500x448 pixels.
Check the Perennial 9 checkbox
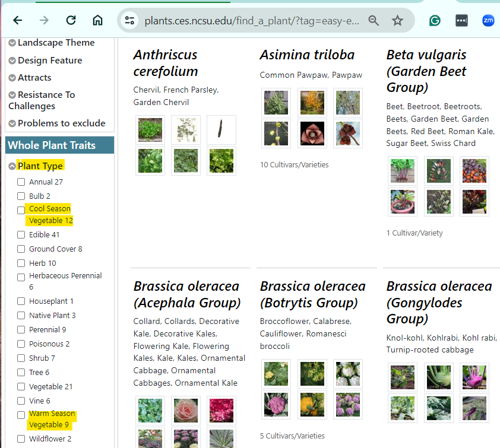tap(21, 329)
